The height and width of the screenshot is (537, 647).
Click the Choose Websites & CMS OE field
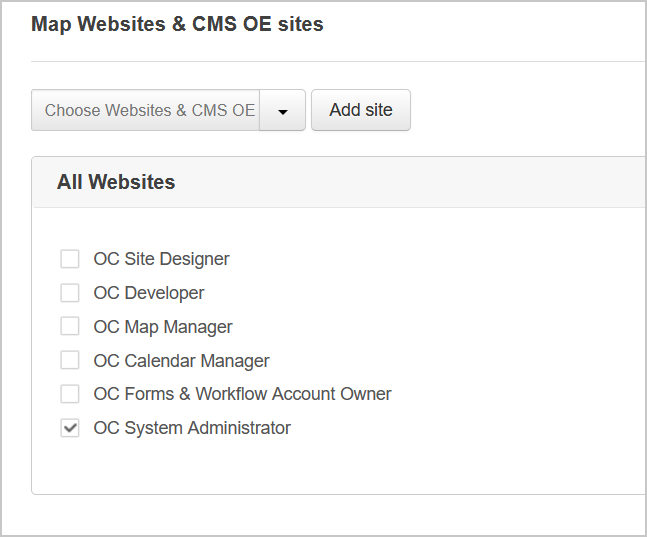pos(146,110)
